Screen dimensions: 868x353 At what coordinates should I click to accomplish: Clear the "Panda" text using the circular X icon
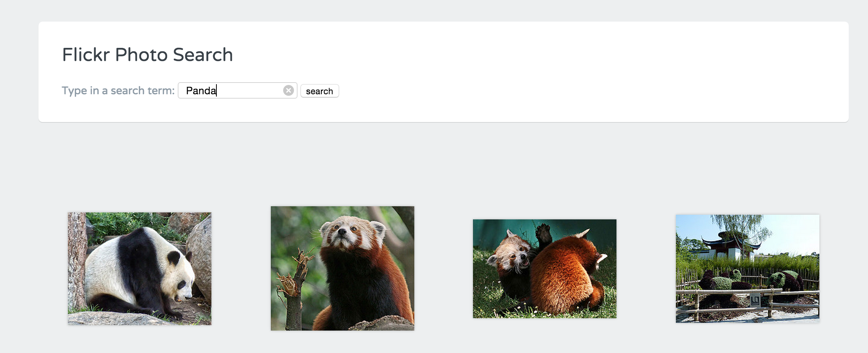(x=288, y=90)
